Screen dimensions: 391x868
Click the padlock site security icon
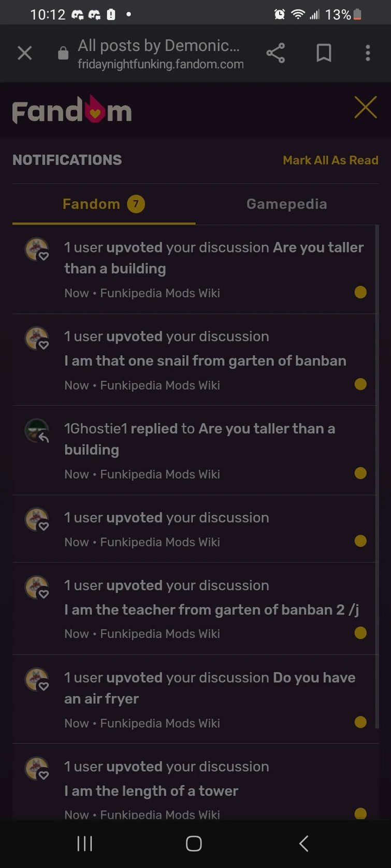pos(63,53)
